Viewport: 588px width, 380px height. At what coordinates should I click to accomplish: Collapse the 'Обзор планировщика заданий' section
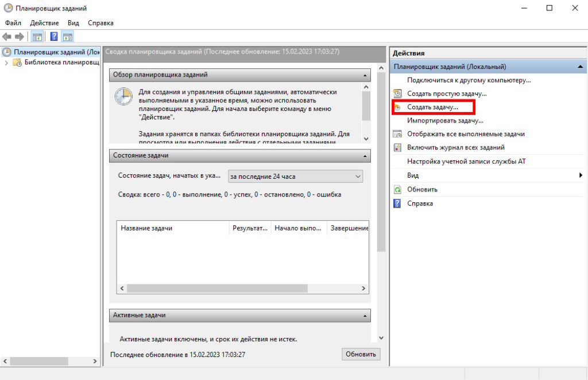[x=364, y=75]
